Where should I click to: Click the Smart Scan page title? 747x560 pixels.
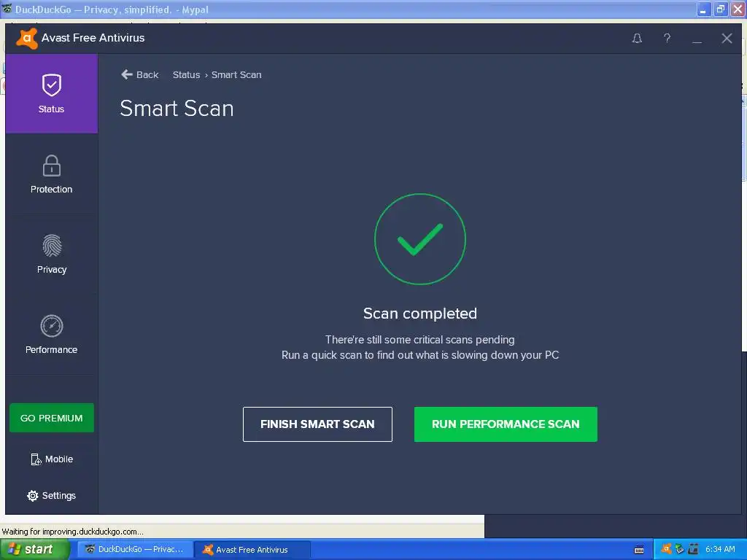coord(177,109)
